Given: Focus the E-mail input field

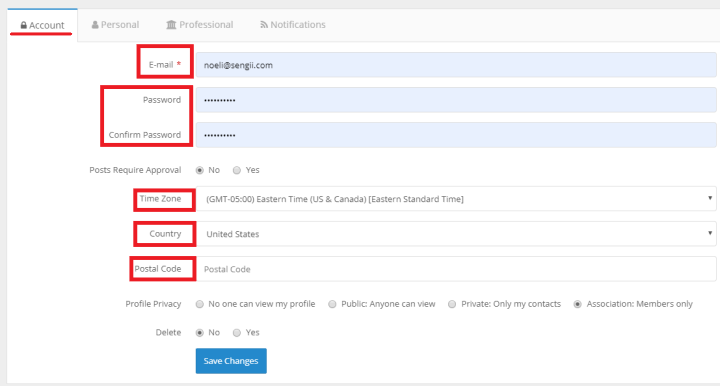Looking at the screenshot, I should (x=456, y=65).
